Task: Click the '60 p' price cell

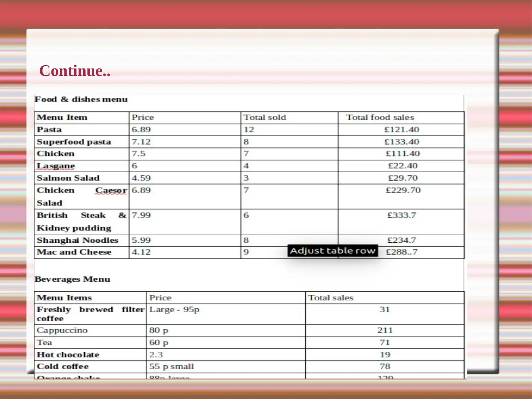Action: [226, 343]
